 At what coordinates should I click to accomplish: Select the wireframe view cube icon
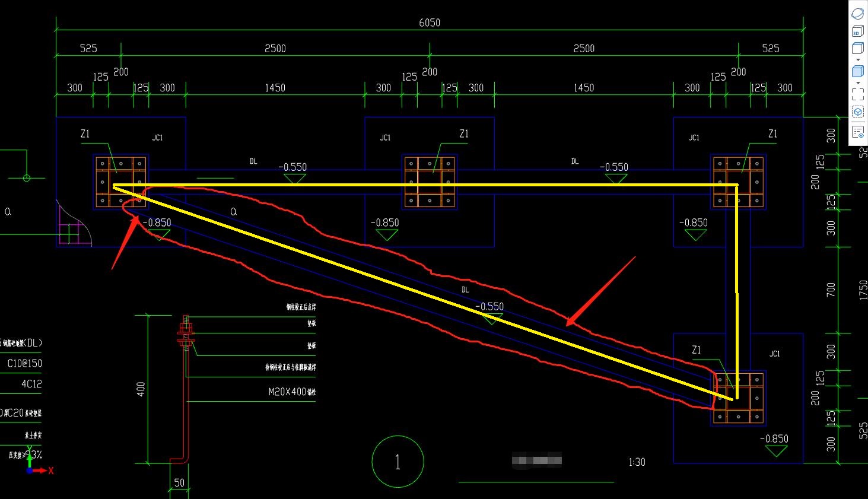pos(858,48)
